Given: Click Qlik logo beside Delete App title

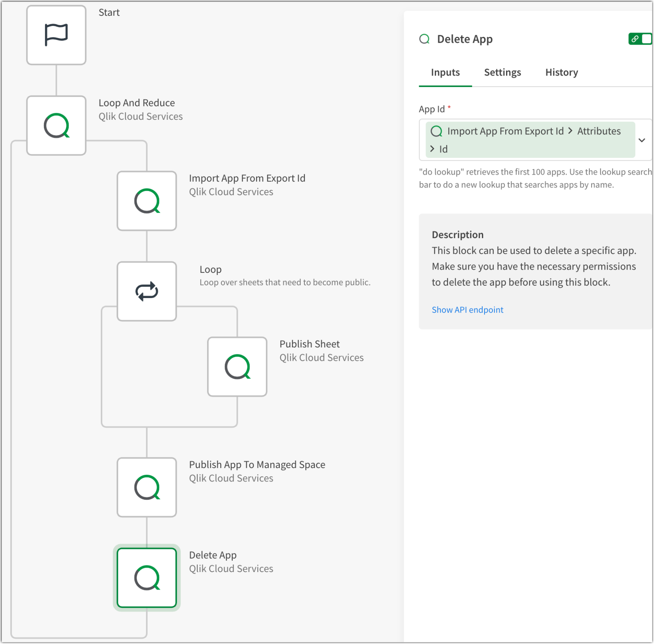Looking at the screenshot, I should click(424, 39).
